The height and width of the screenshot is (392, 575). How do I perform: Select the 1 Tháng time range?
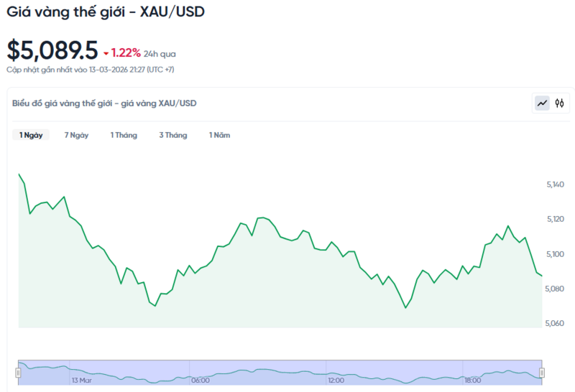(124, 135)
